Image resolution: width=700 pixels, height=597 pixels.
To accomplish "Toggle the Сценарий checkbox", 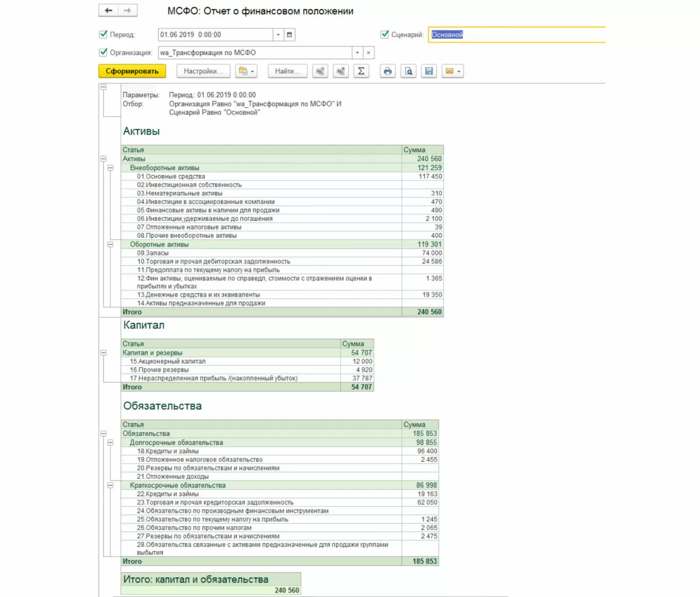I will [384, 34].
